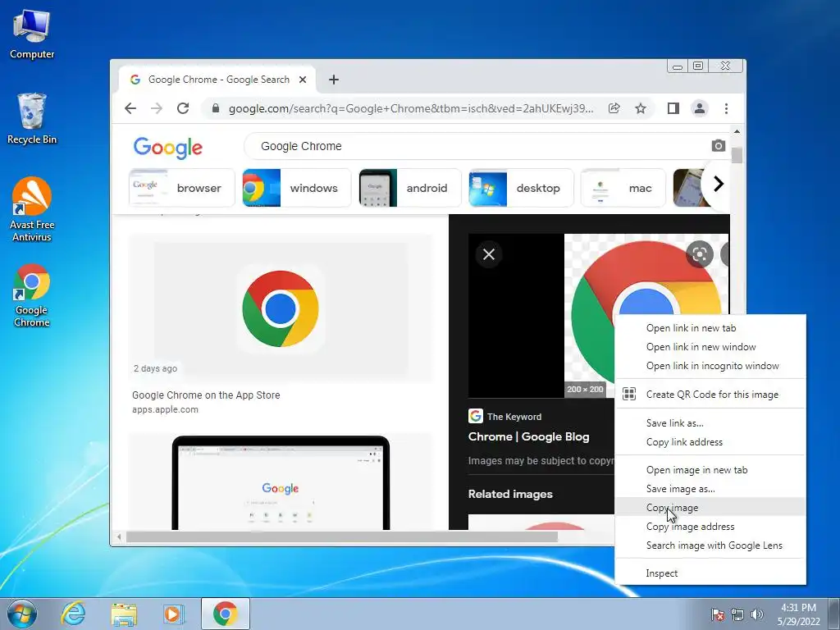Open Computer desktop icon
The image size is (840, 630).
pyautogui.click(x=32, y=34)
